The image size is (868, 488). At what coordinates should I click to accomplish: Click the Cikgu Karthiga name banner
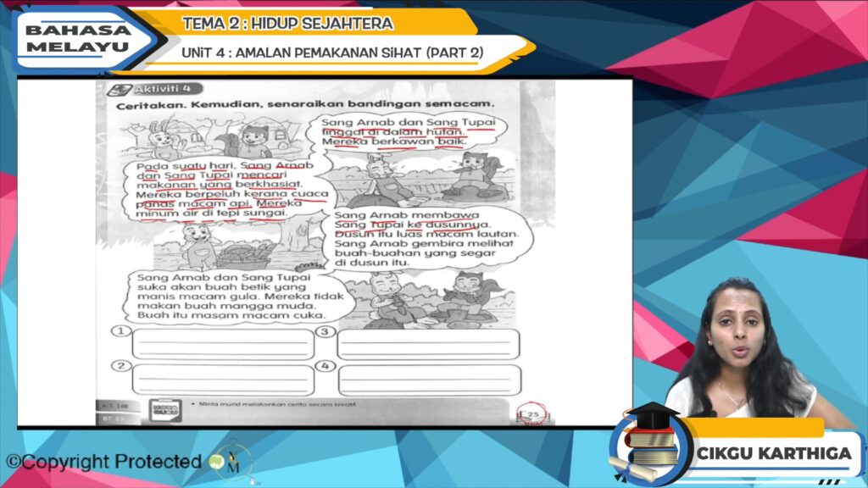click(773, 453)
